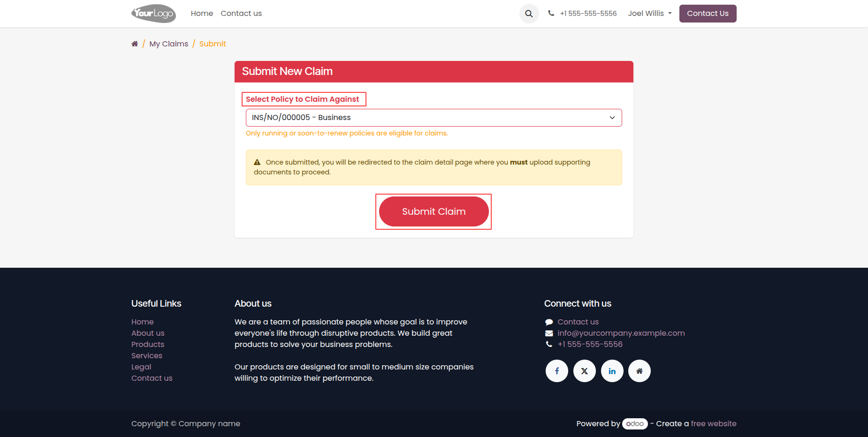Open the info@yourcompany.example.com email link
This screenshot has width=868, height=437.
pyautogui.click(x=621, y=333)
